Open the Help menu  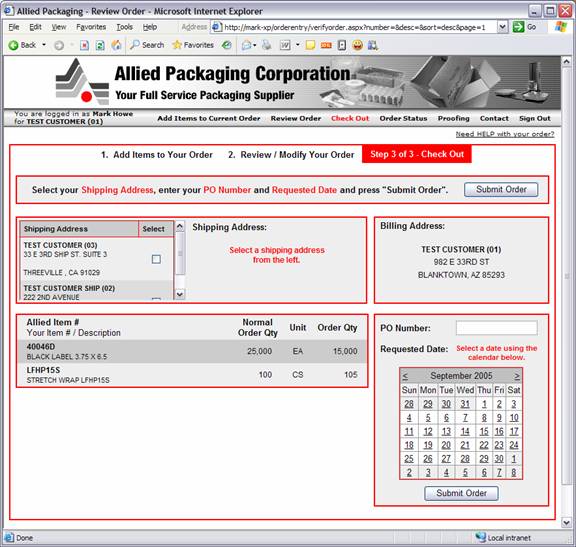pos(150,27)
